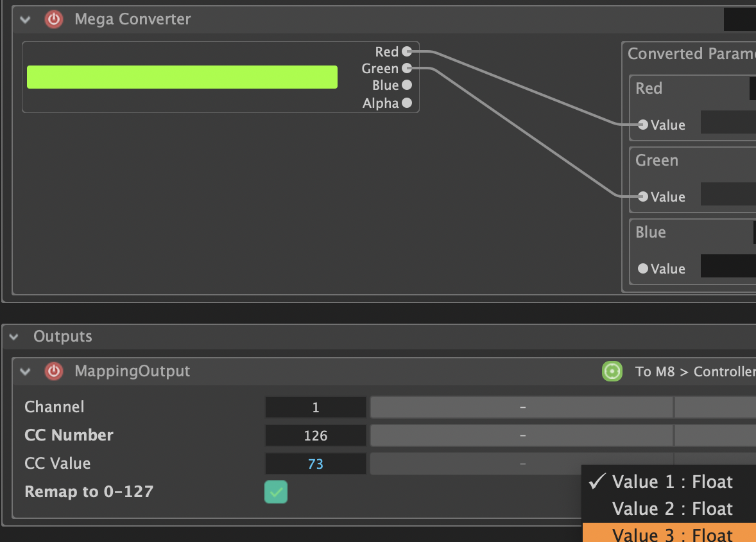
Task: Click the Red parameter label
Action: (x=648, y=89)
